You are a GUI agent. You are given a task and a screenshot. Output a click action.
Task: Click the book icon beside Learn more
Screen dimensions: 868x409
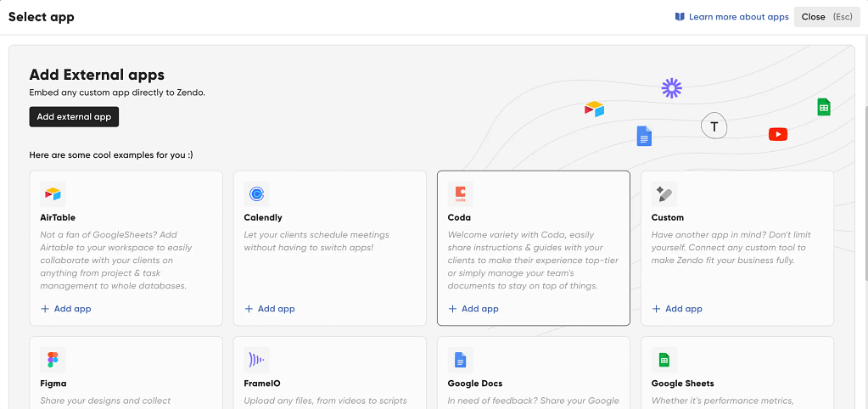(680, 17)
